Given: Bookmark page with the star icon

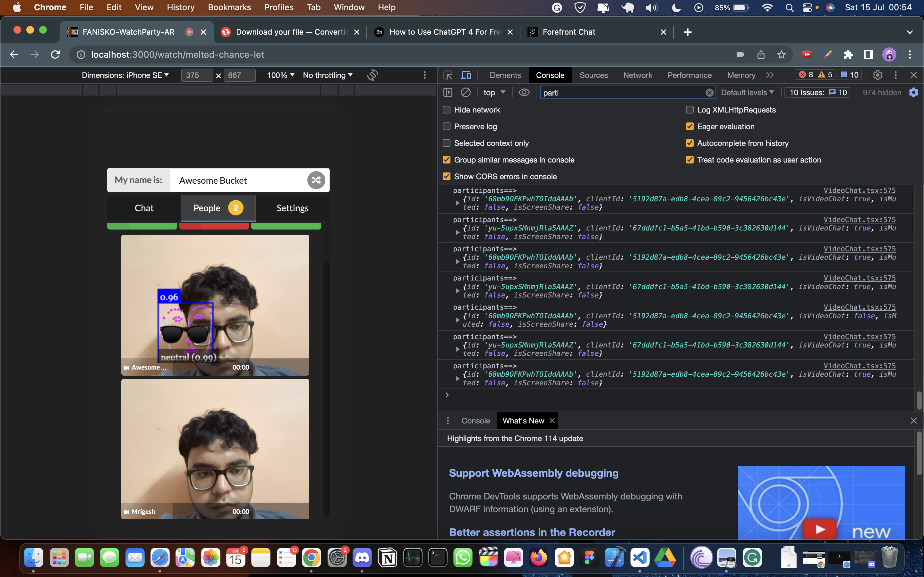Looking at the screenshot, I should pos(781,54).
